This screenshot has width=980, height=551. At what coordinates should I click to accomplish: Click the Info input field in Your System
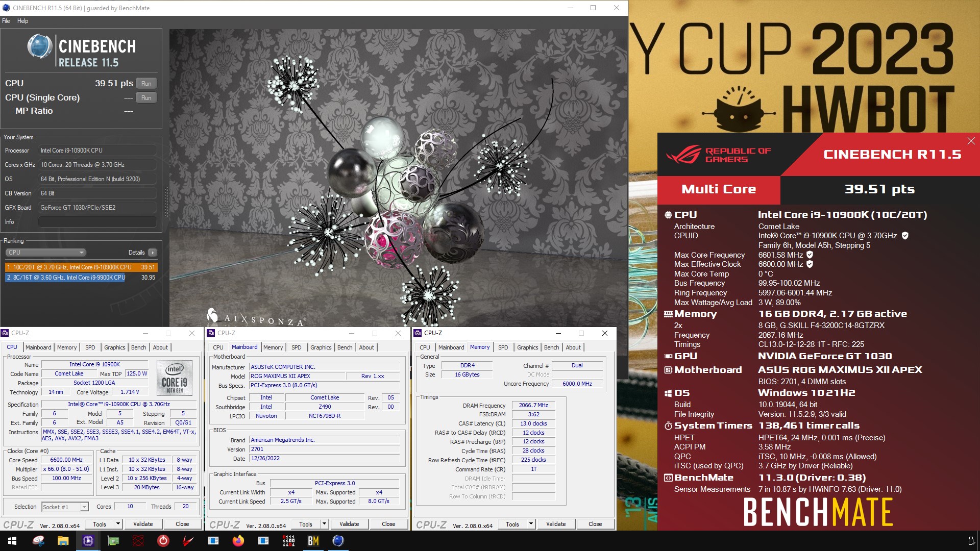[97, 222]
